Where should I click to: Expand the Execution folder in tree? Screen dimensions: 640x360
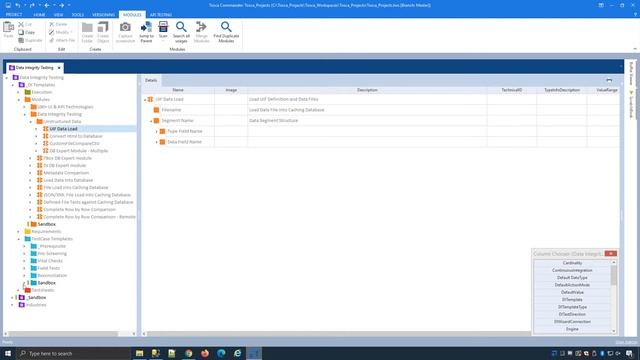coord(18,92)
